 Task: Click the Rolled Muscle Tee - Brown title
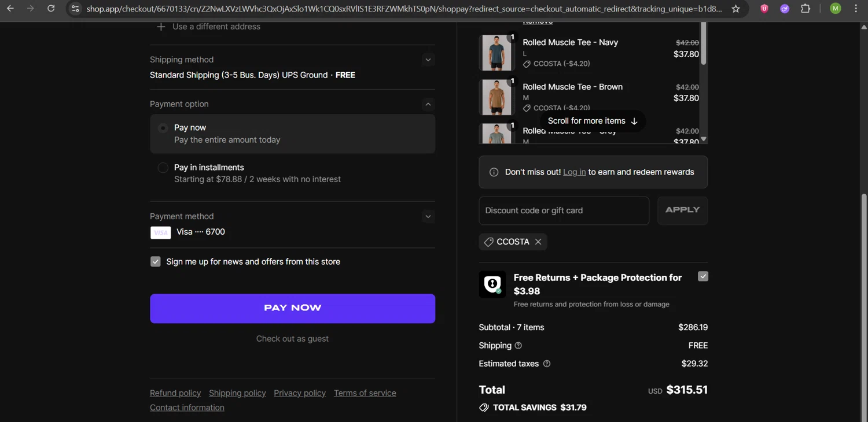point(572,87)
